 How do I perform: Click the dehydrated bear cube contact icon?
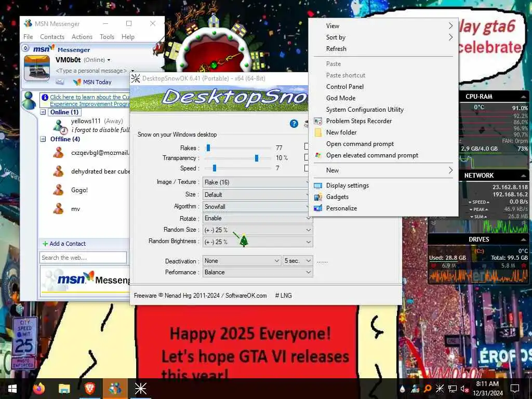(x=58, y=171)
